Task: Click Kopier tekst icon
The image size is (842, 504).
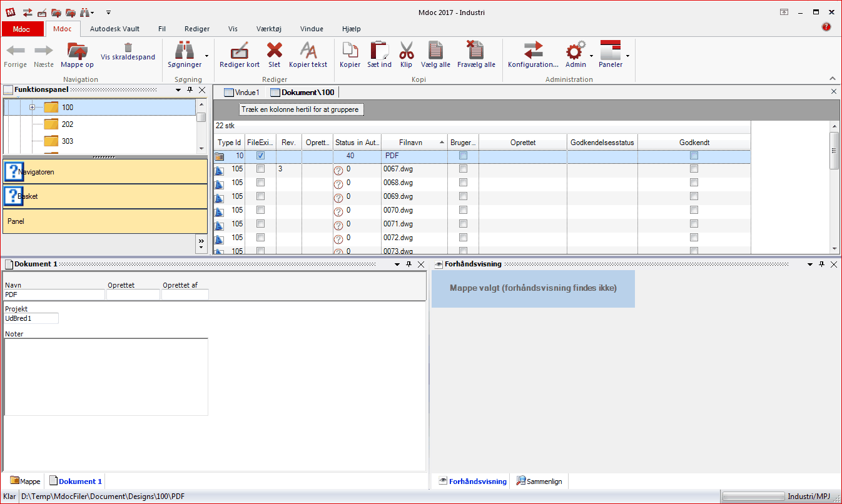Action: tap(308, 50)
